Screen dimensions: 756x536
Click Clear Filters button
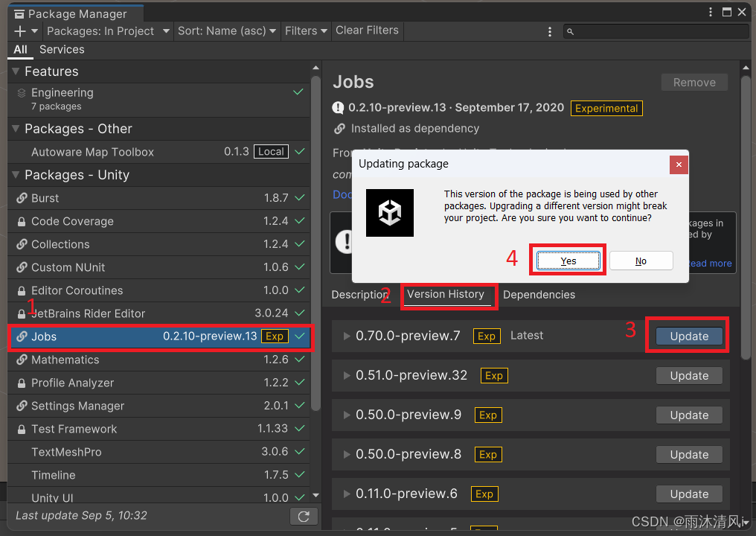(x=367, y=31)
